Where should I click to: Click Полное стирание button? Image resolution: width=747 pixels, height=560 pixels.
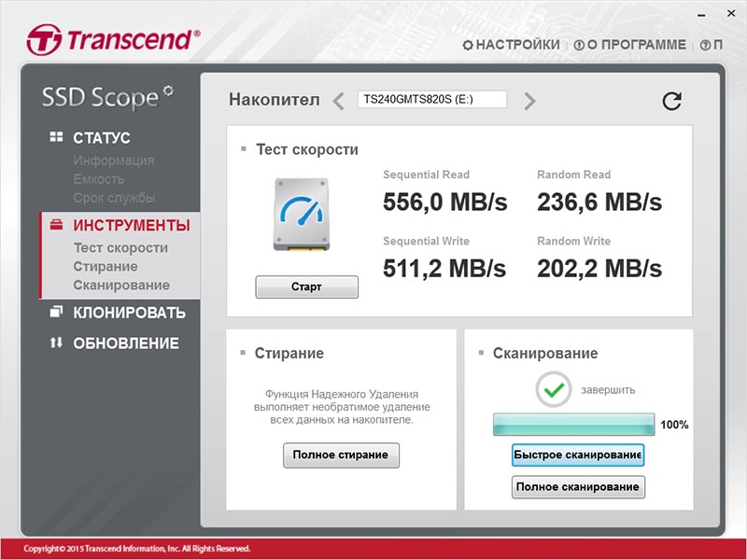point(341,455)
